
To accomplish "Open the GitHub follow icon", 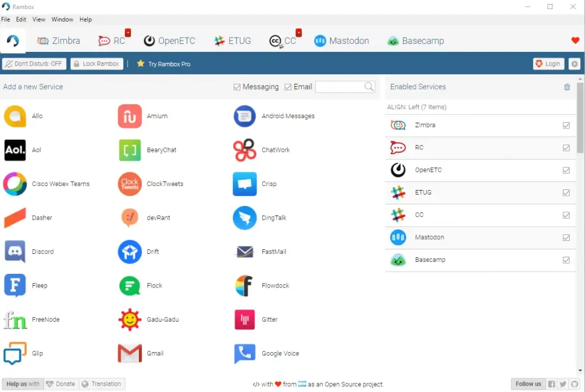I will coord(574,384).
